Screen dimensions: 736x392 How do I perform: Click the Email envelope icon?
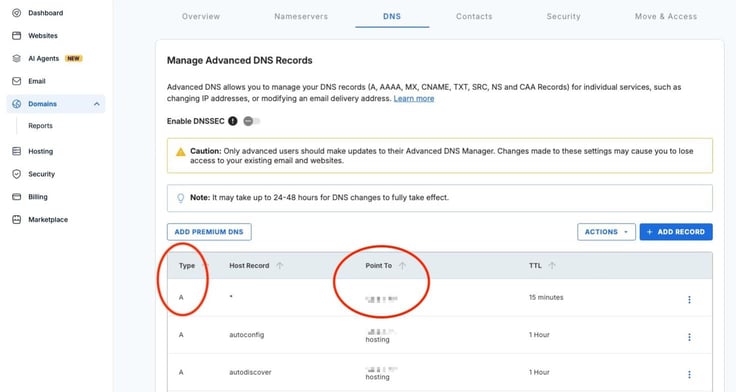point(16,81)
